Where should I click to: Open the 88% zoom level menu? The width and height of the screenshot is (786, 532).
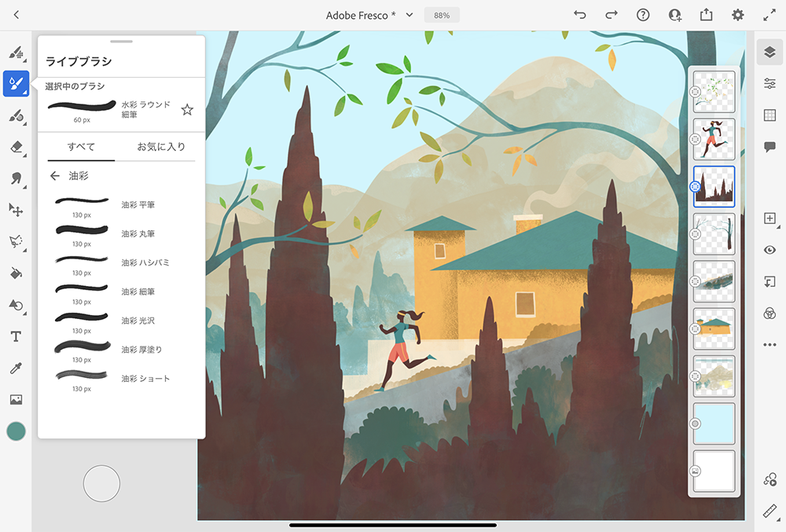click(x=442, y=15)
